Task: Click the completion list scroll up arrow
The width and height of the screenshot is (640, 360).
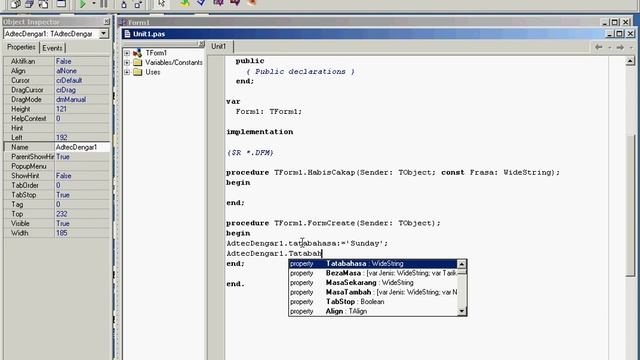Action: (462, 264)
